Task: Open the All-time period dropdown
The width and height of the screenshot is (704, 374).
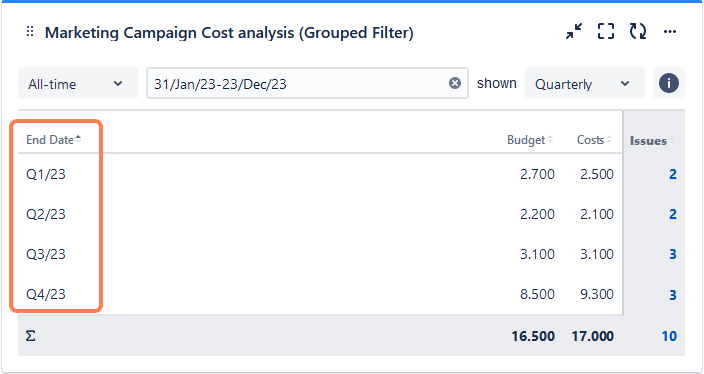Action: tap(78, 84)
